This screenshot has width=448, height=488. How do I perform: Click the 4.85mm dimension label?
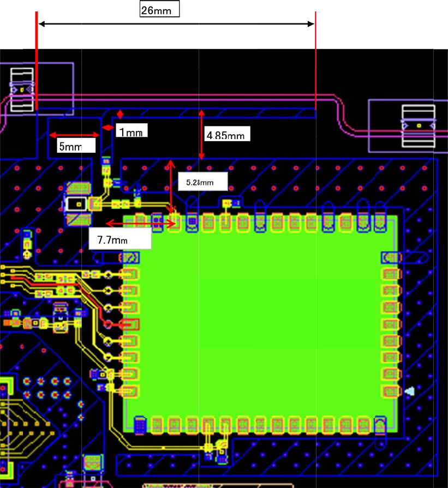pos(227,134)
